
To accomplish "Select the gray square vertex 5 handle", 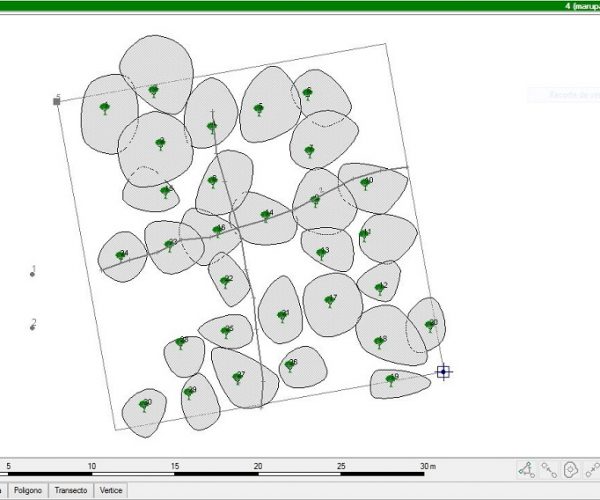I will pos(56,101).
